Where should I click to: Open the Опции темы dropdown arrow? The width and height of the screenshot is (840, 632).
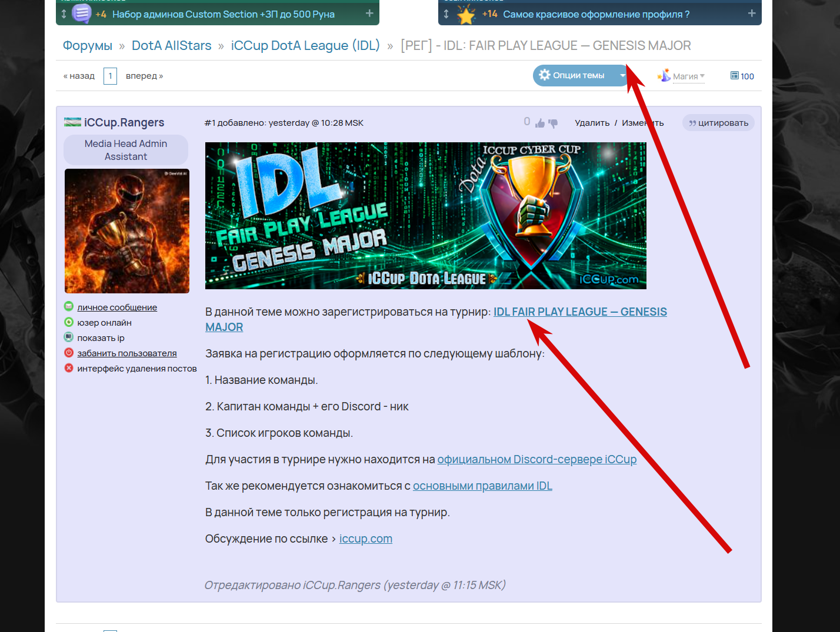pyautogui.click(x=623, y=75)
